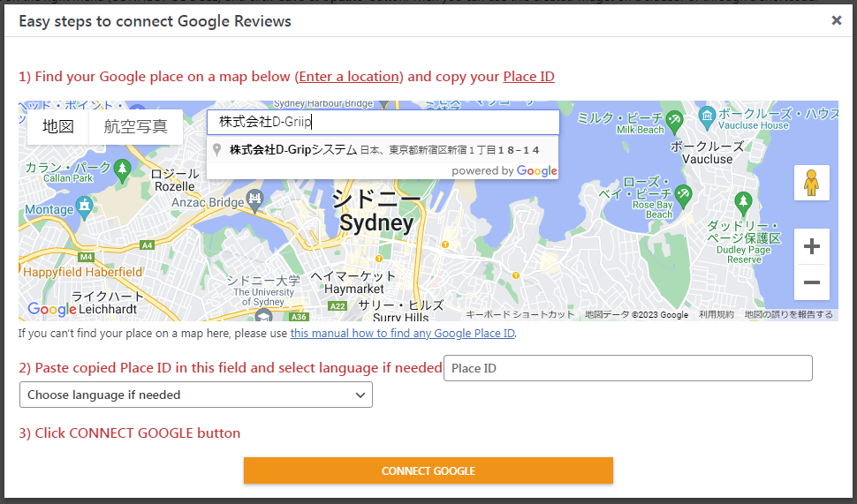Image resolution: width=857 pixels, height=504 pixels.
Task: Open Street View pegman on map
Action: coord(812,183)
